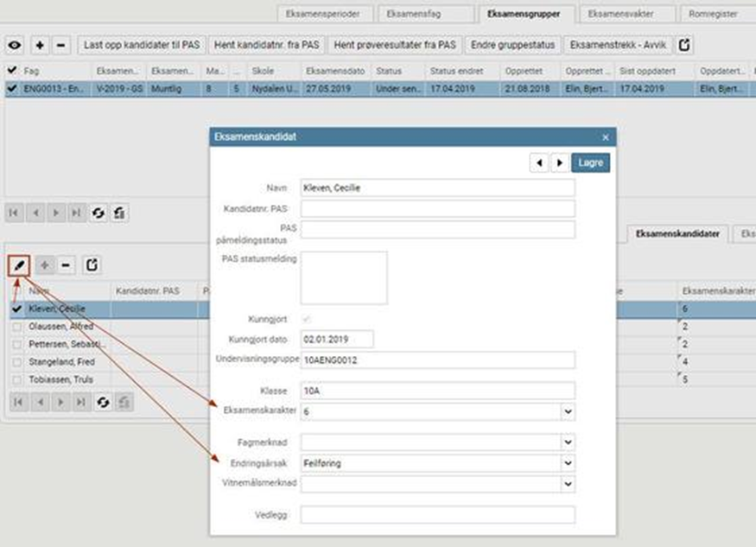Screen dimensions: 756x547
Task: Tick the checkbox for Stangeland, Fred
Action: coord(15,362)
